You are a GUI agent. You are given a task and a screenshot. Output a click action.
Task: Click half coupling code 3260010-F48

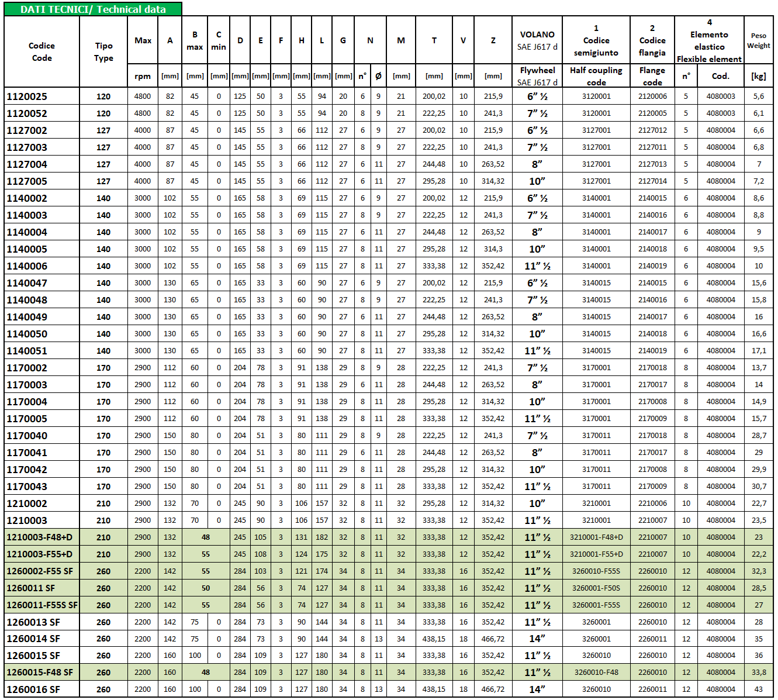pyautogui.click(x=596, y=673)
